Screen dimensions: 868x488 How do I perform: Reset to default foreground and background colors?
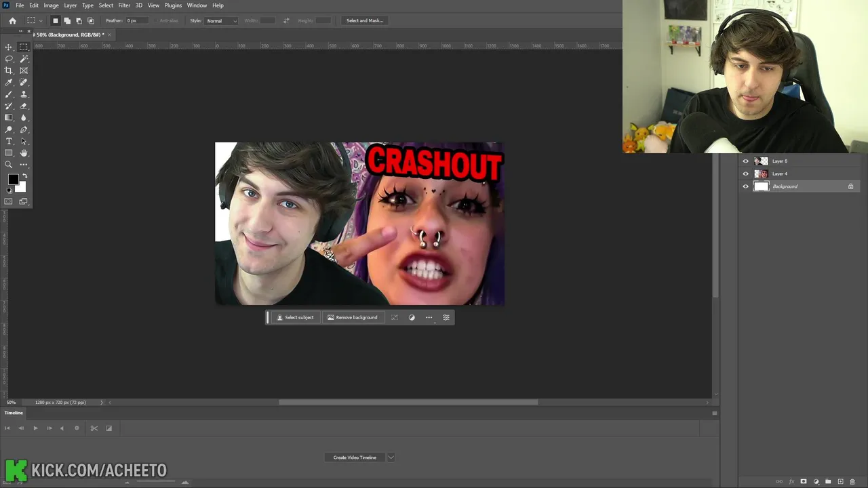[9, 190]
